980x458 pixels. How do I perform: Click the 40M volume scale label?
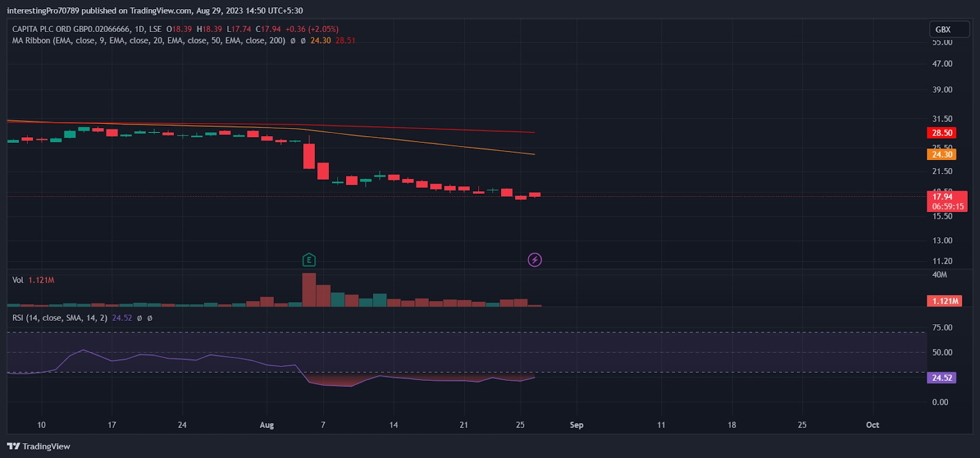[940, 275]
